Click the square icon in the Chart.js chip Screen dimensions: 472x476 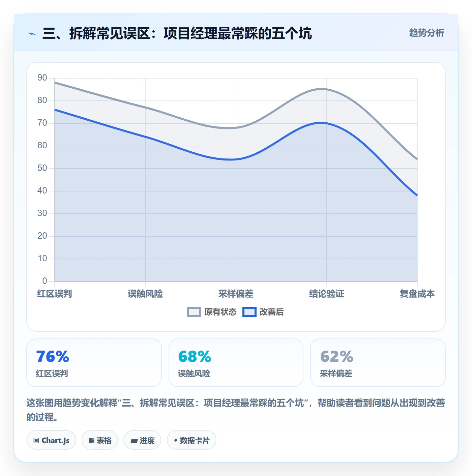36,441
